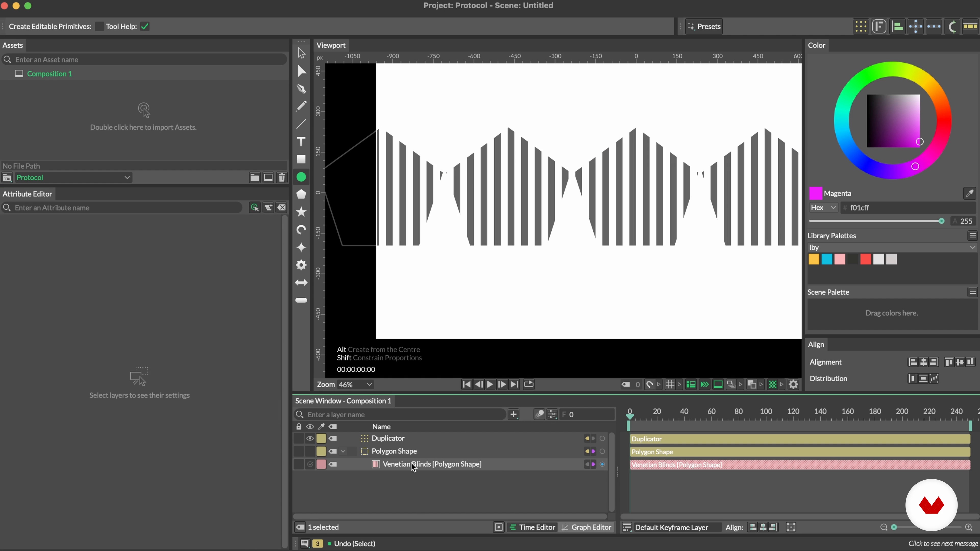Click the align left edges icon
The image size is (980, 551).
913,362
